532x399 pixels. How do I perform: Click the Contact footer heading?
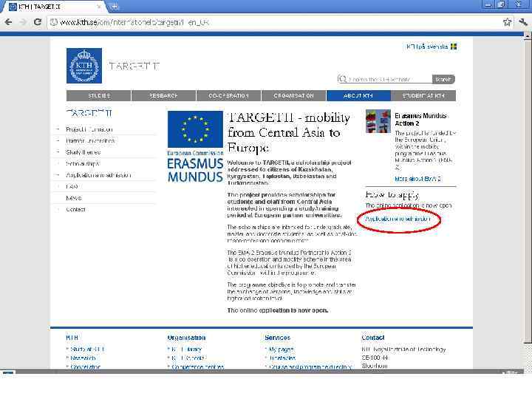(373, 338)
